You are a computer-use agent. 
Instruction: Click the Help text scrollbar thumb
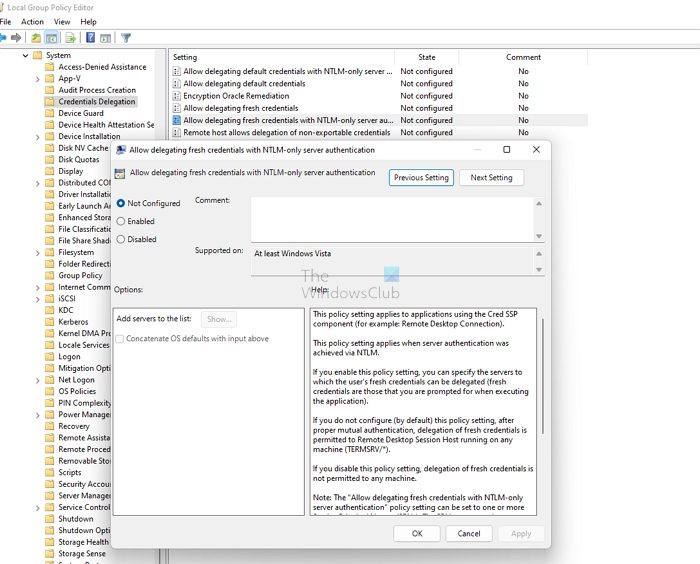542,376
